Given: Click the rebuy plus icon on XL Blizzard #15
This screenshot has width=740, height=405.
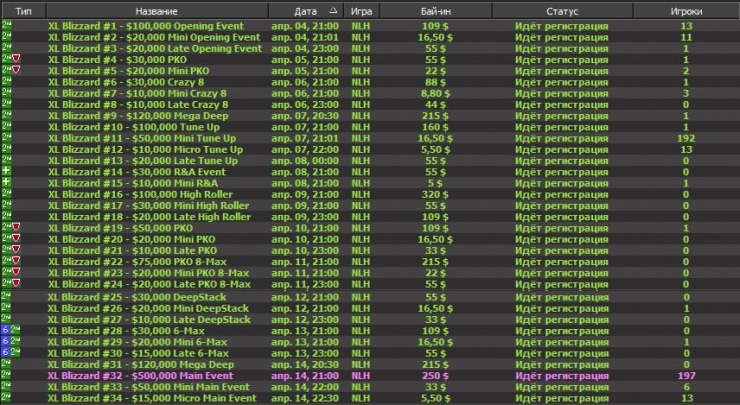Looking at the screenshot, I should pos(6,182).
